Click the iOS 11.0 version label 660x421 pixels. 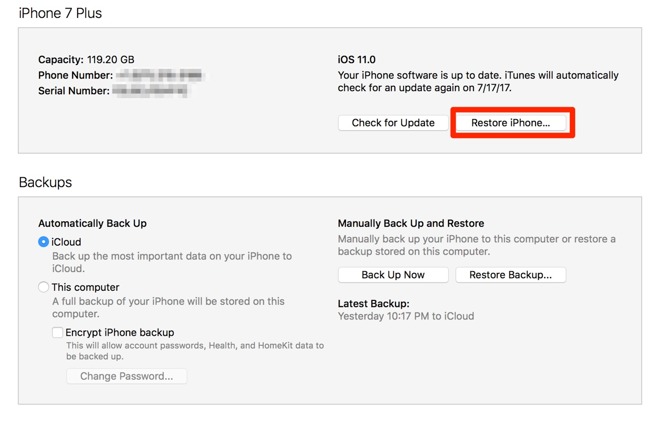(357, 60)
